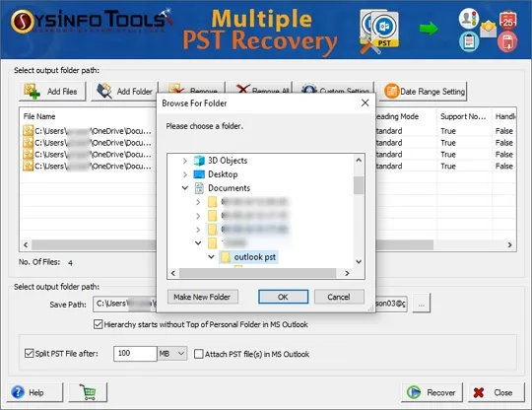This screenshot has width=532, height=410.
Task: Click the file list scroll right arrow
Action: (x=509, y=244)
